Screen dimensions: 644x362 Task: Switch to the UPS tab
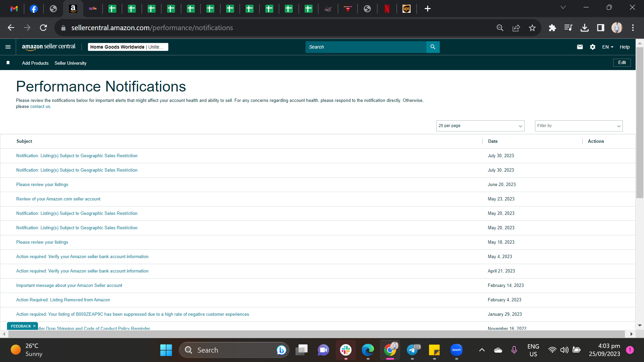pos(407,9)
